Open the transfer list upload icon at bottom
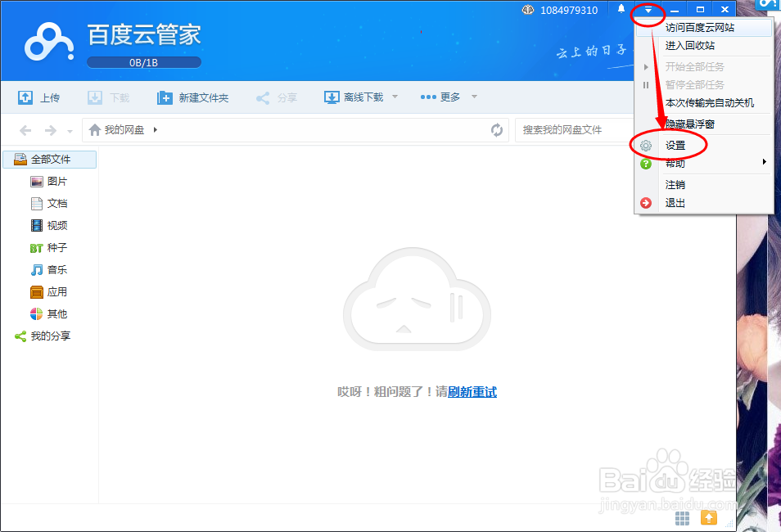Screen dimensions: 781x532 coord(709,518)
